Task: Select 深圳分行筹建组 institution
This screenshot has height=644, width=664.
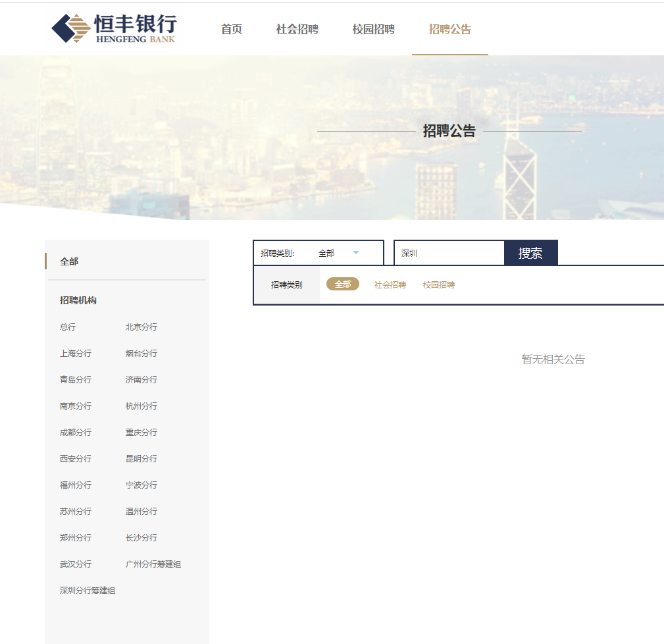Action: pos(88,590)
